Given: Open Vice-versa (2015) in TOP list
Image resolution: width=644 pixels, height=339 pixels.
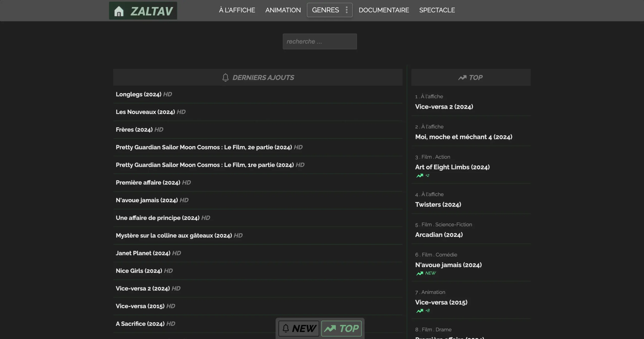Looking at the screenshot, I should pos(441,302).
